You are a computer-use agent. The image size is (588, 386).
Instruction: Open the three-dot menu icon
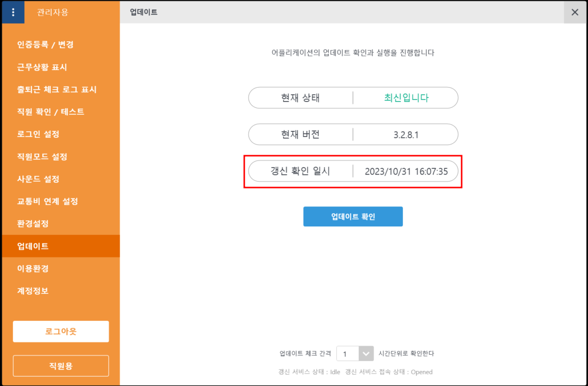13,12
